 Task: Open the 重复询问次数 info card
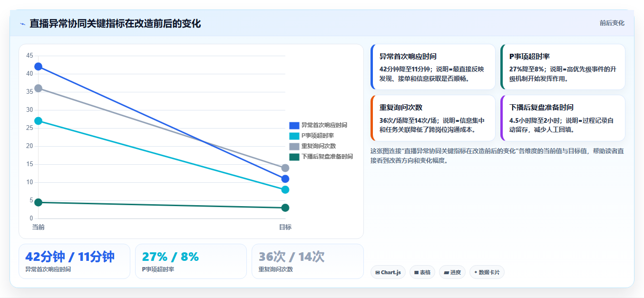click(433, 118)
